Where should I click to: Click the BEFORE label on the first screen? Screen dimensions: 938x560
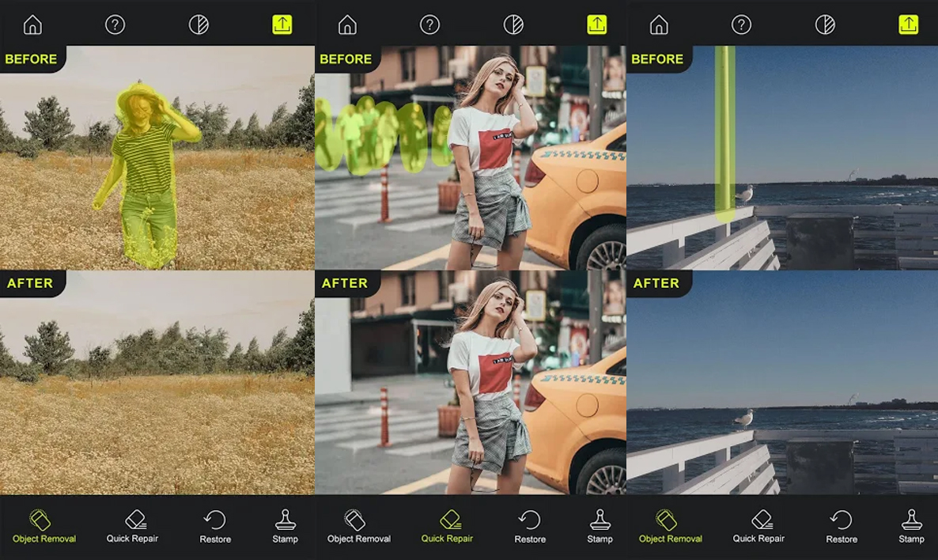tap(29, 59)
